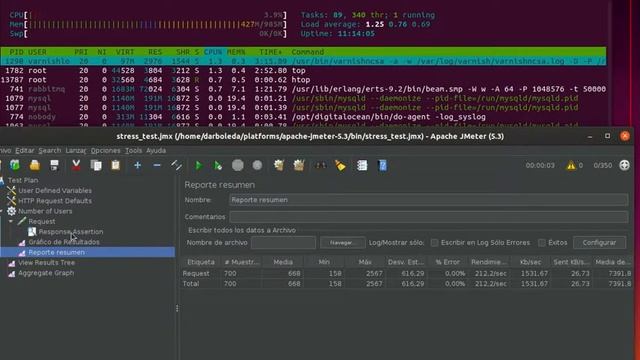This screenshot has height=360, width=640.
Task: Stop the test with octagon icon
Action: click(238, 165)
